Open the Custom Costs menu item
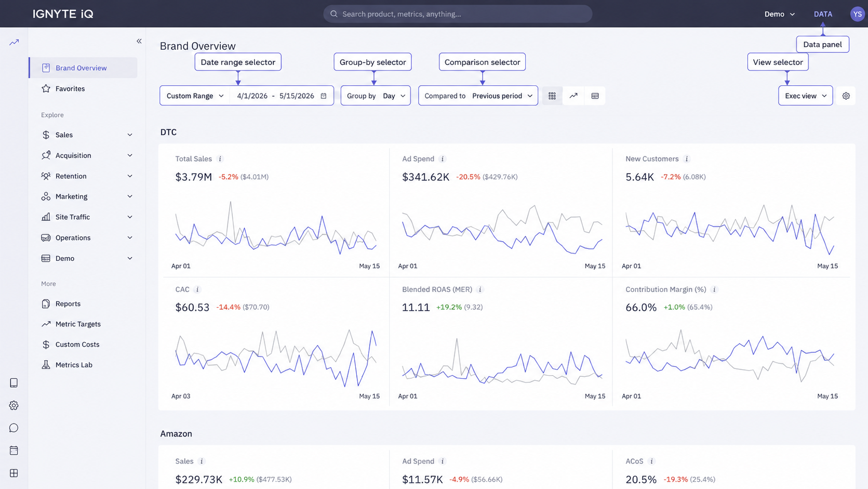Screen dimensions: 868x489 pos(83,345)
